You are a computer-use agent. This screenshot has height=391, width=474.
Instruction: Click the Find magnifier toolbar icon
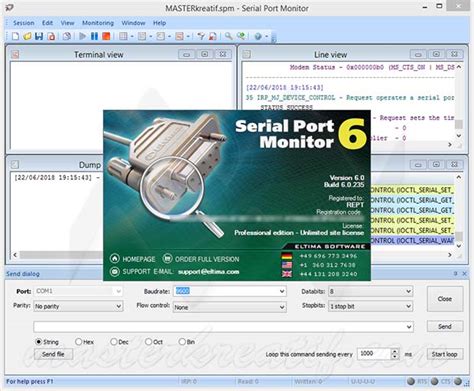click(229, 36)
